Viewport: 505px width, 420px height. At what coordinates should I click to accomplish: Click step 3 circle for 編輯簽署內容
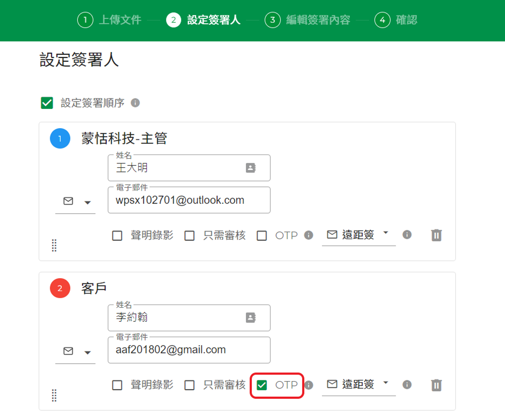[x=273, y=20]
